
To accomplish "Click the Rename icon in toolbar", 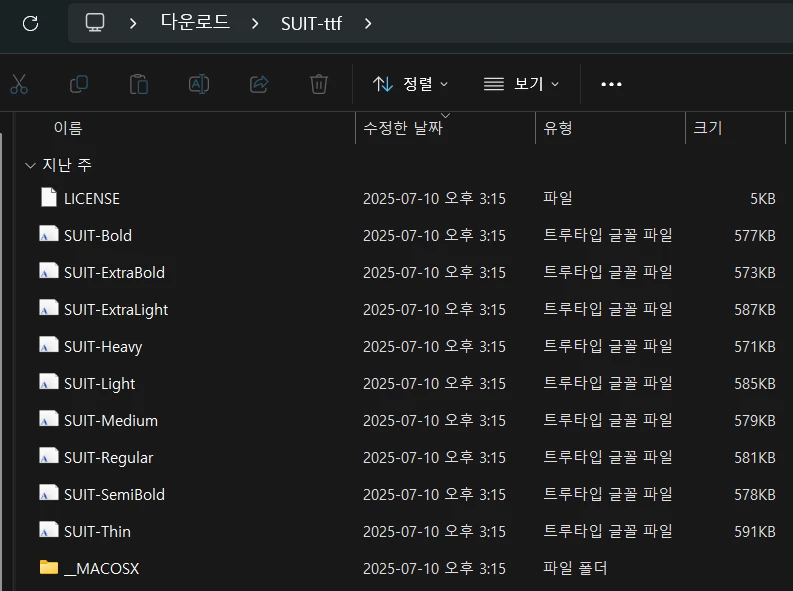I will point(199,84).
